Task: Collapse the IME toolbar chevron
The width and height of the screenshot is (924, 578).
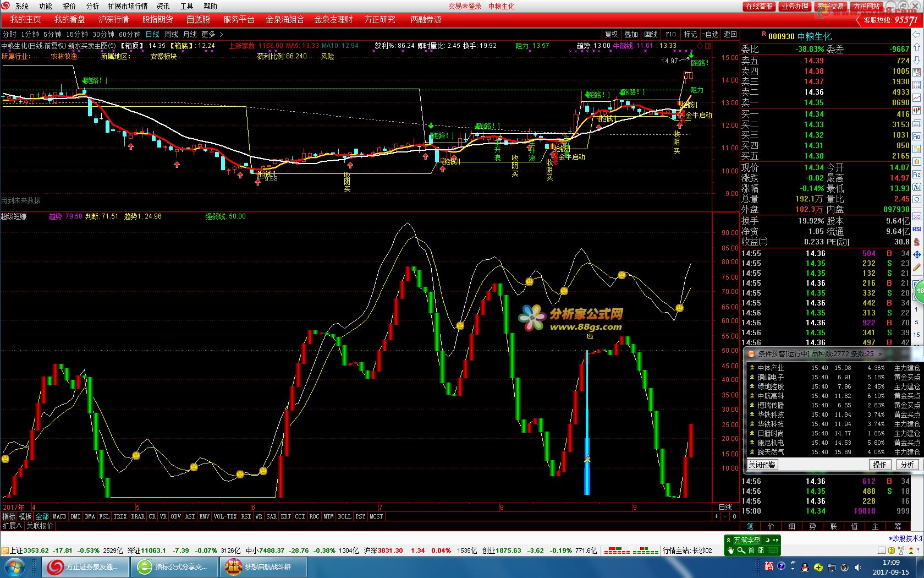Action: point(729,540)
